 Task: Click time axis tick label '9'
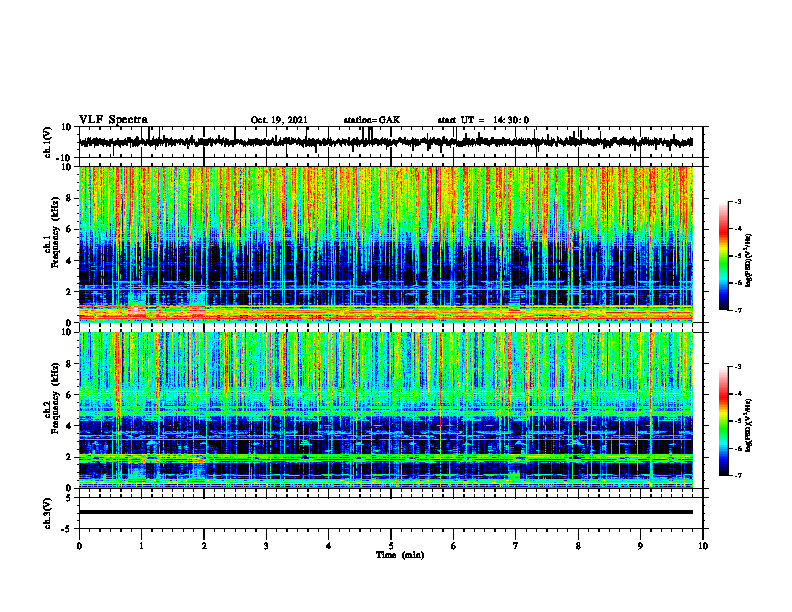(640, 546)
